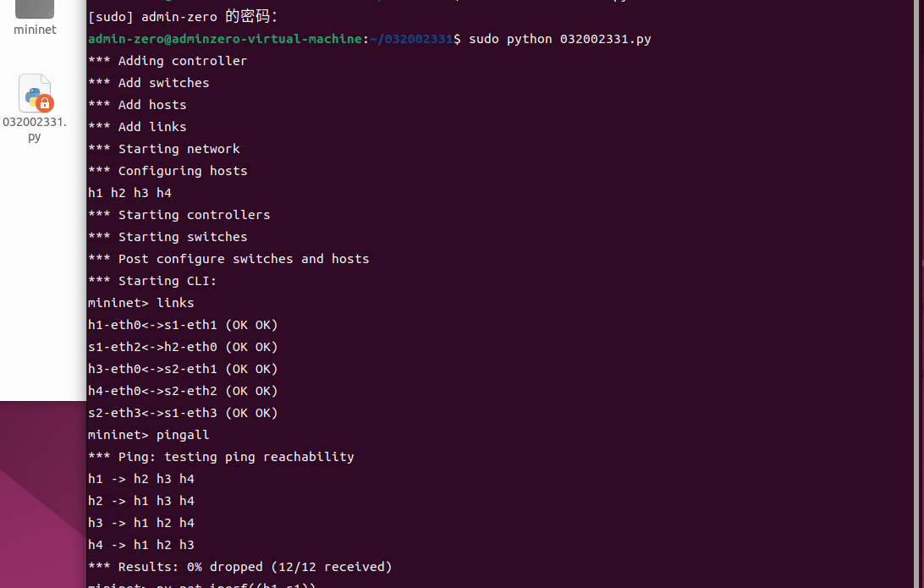Screen dimensions: 924x588
Task: Click the "mininet> pingall" command line
Action: click(149, 435)
